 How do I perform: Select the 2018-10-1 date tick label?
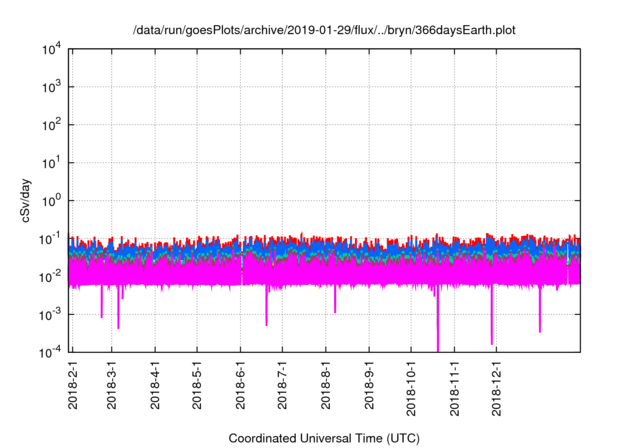(x=411, y=391)
